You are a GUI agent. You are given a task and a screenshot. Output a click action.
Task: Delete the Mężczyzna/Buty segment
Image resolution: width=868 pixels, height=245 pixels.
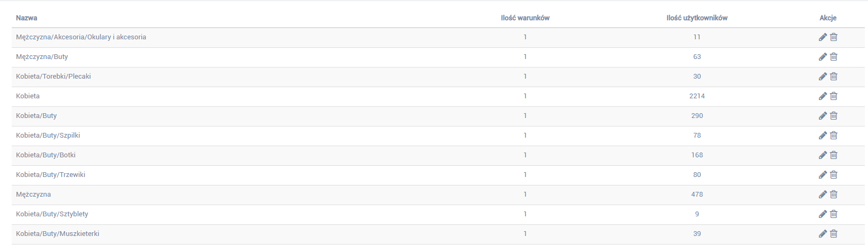tap(834, 57)
